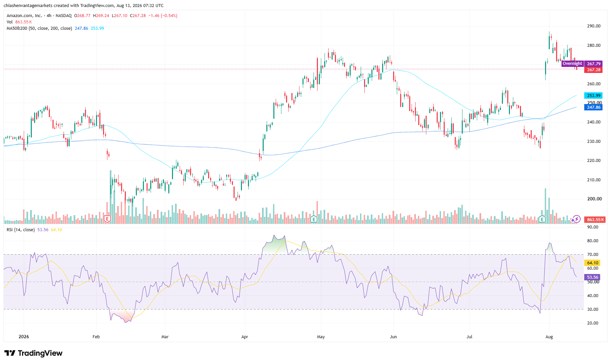Click the low value L267.10
The width and height of the screenshot is (611, 364).
119,16
